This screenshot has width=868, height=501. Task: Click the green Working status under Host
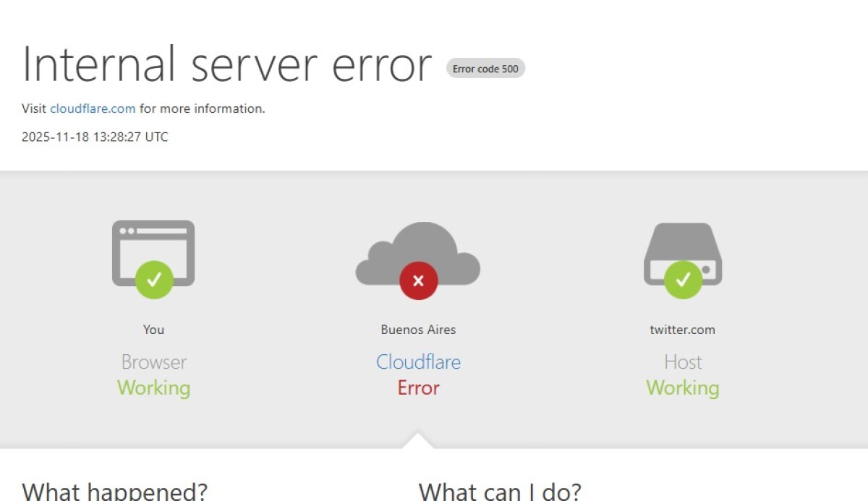coord(682,388)
